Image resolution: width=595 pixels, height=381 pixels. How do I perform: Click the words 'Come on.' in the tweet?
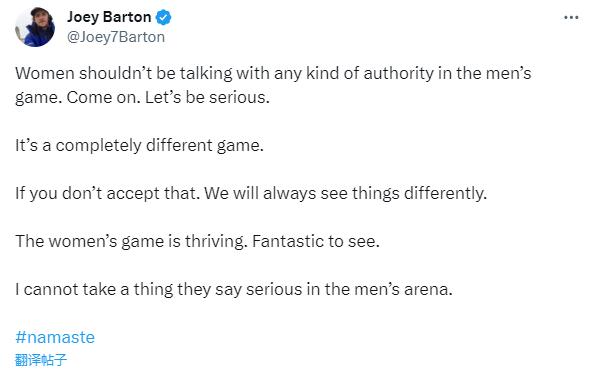[x=104, y=98]
